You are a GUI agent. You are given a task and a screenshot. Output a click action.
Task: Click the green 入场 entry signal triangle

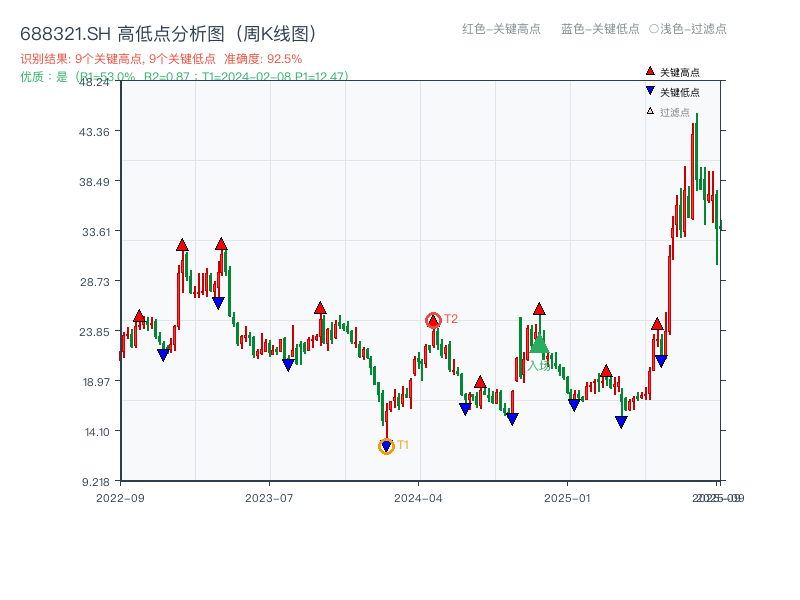point(540,346)
